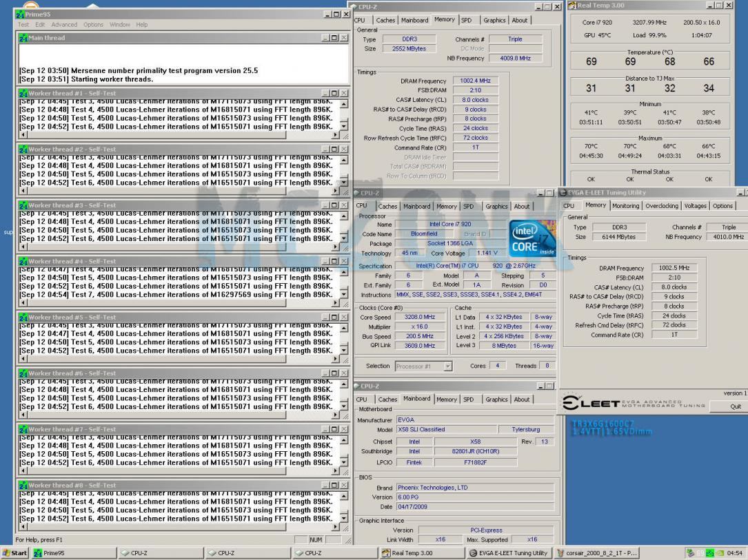Activate corsair_2000_8_2_1T taskbar button
Screen dimensions: 748x560
pyautogui.click(x=596, y=553)
